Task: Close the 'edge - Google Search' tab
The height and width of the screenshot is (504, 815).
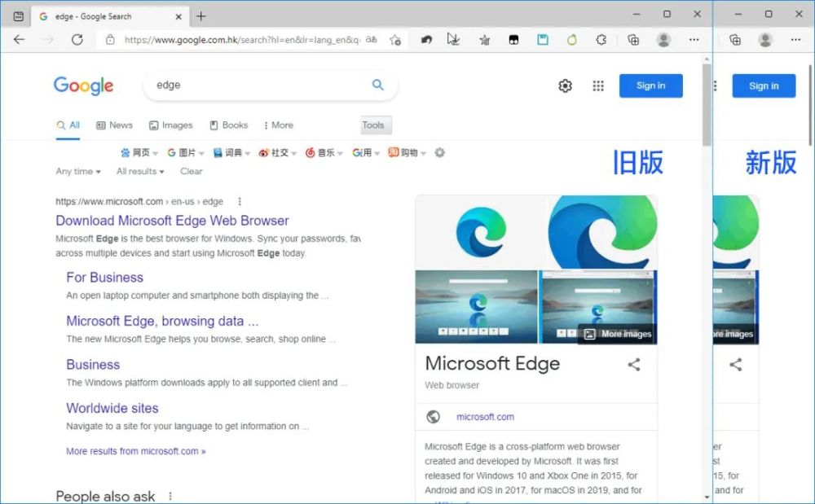Action: coord(178,16)
